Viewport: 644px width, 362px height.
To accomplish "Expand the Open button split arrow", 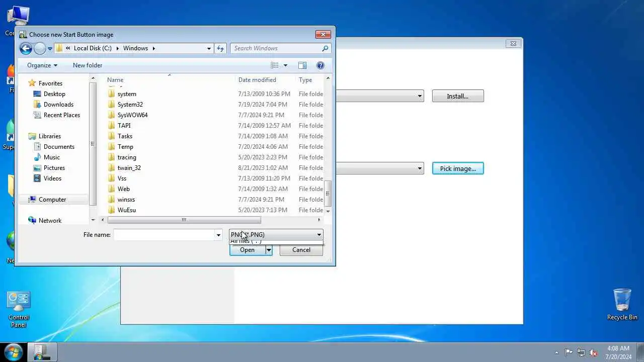I will 269,250.
